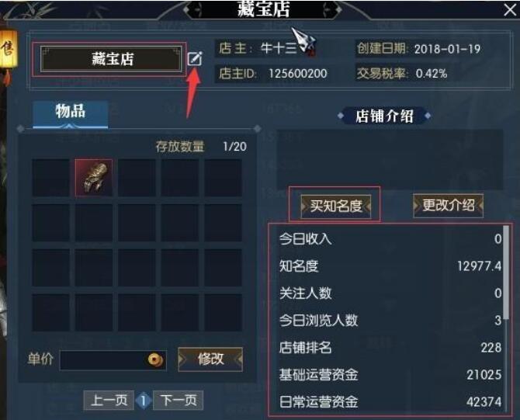The height and width of the screenshot is (420, 520).
Task: Go to 下一页 next page
Action: click(178, 400)
